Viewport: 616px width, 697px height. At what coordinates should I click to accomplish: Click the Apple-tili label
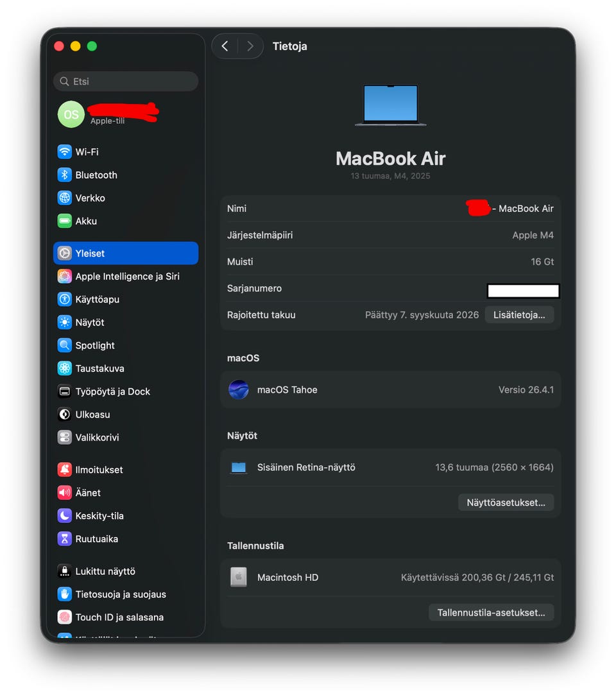(108, 121)
